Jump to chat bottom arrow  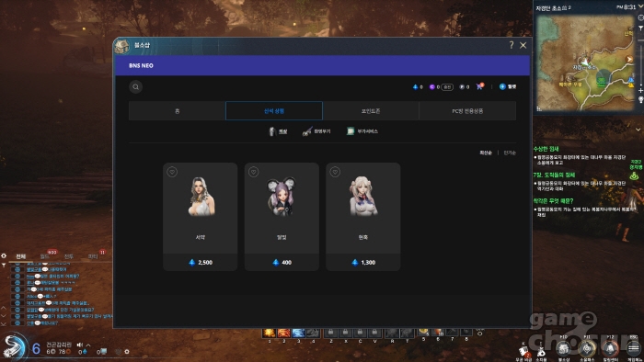4,323
